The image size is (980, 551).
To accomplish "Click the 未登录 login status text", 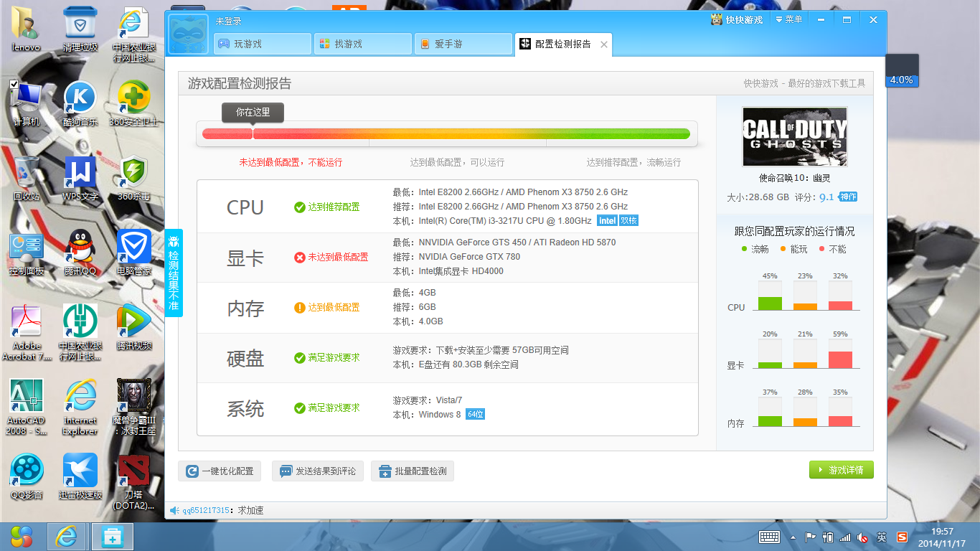I will coord(229,22).
